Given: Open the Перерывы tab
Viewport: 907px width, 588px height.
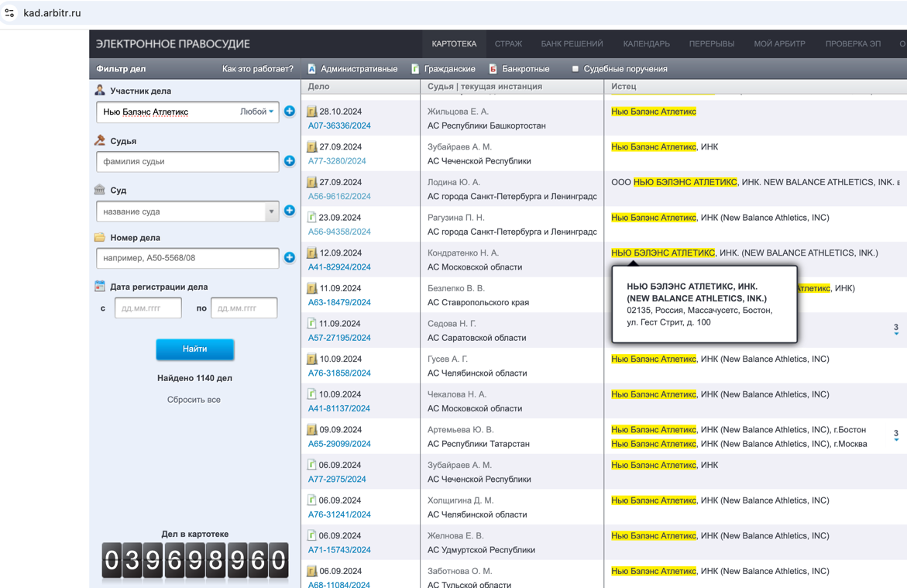Looking at the screenshot, I should pos(712,44).
